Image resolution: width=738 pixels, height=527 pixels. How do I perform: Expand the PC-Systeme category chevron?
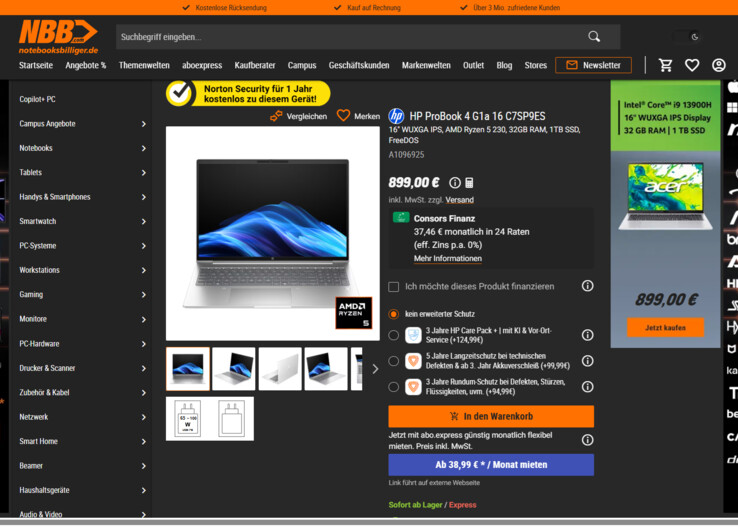point(144,246)
